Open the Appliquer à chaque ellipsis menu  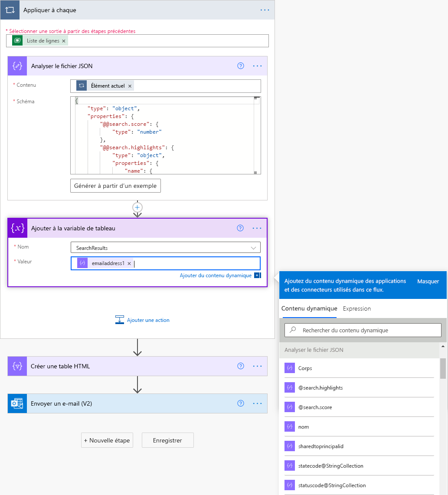click(x=265, y=10)
